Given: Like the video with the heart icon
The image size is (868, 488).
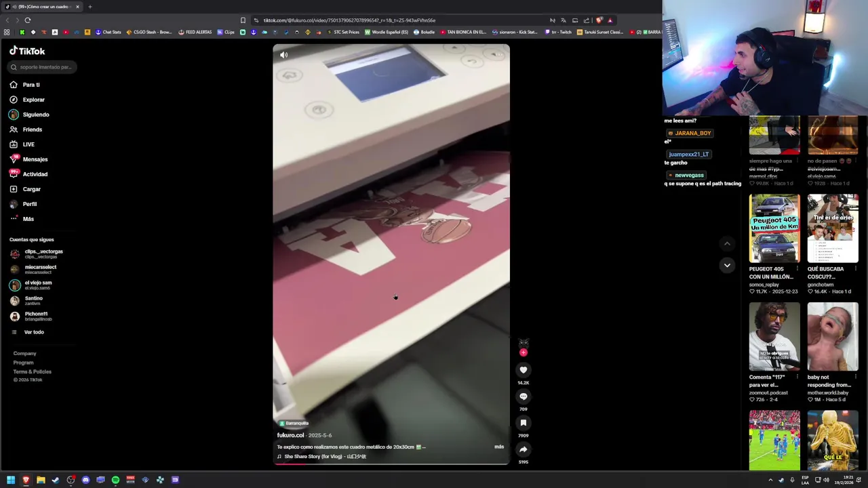Looking at the screenshot, I should (x=523, y=370).
